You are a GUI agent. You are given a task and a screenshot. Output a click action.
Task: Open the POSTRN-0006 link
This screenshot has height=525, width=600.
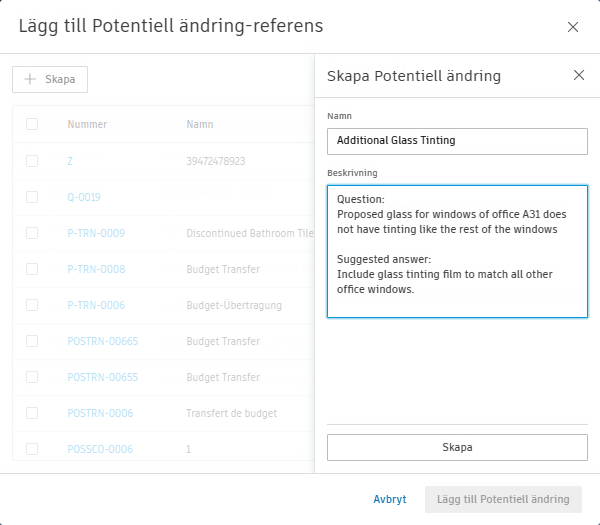[100, 413]
